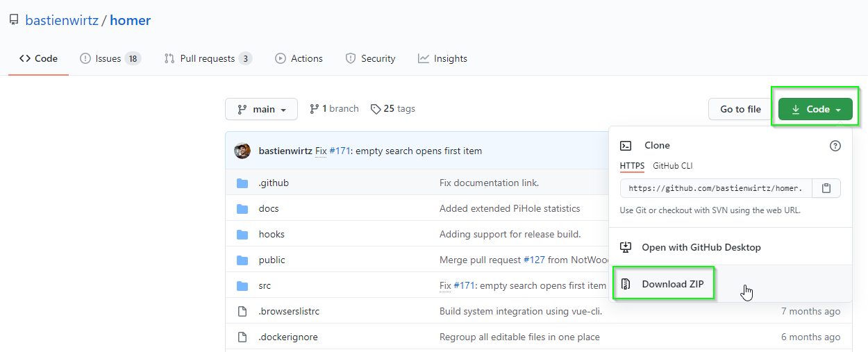Click the Issues count badge 18
Image resolution: width=868 pixels, height=352 pixels.
(x=133, y=58)
